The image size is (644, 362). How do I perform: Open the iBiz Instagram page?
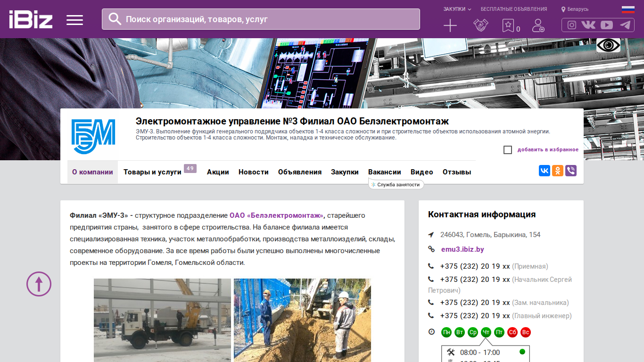[x=571, y=25]
